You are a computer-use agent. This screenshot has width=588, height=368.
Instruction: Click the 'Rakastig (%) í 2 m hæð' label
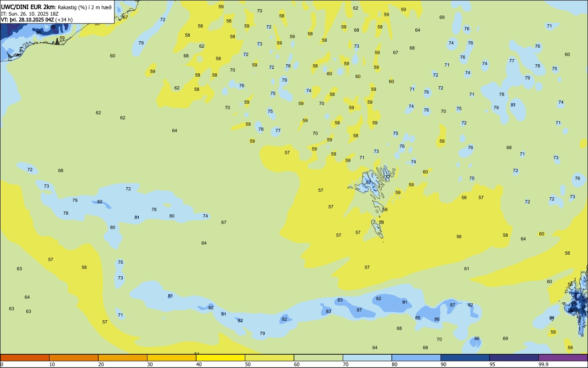click(x=85, y=7)
